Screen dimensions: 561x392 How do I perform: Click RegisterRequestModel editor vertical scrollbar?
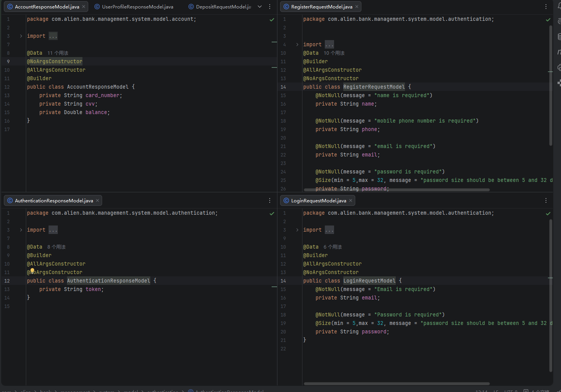point(551,86)
